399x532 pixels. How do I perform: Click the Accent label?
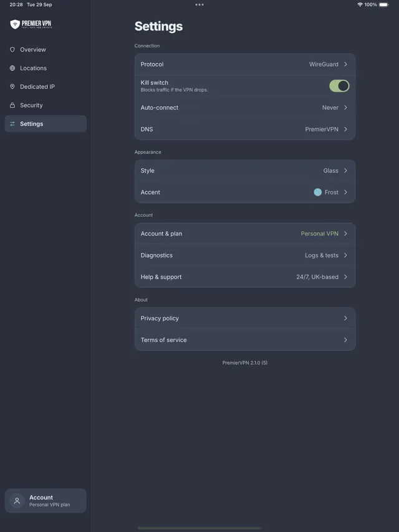150,192
